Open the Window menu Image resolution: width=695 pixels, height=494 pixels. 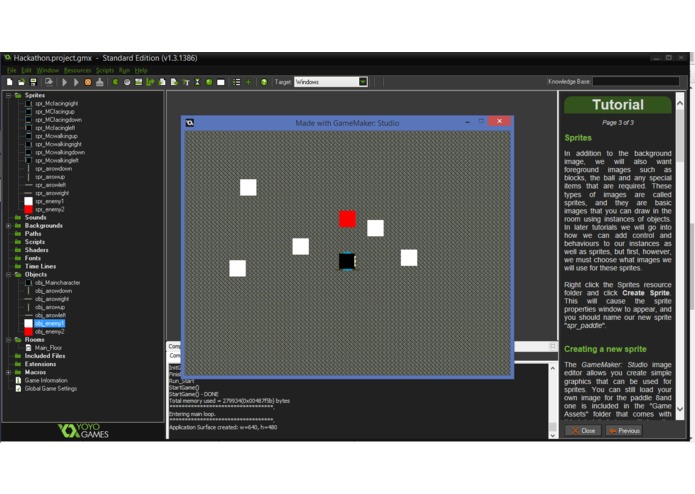47,70
